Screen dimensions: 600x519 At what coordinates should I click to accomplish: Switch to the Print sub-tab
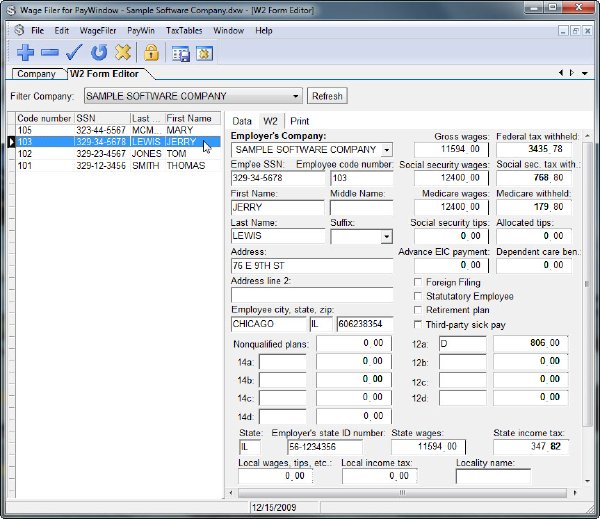[300, 121]
